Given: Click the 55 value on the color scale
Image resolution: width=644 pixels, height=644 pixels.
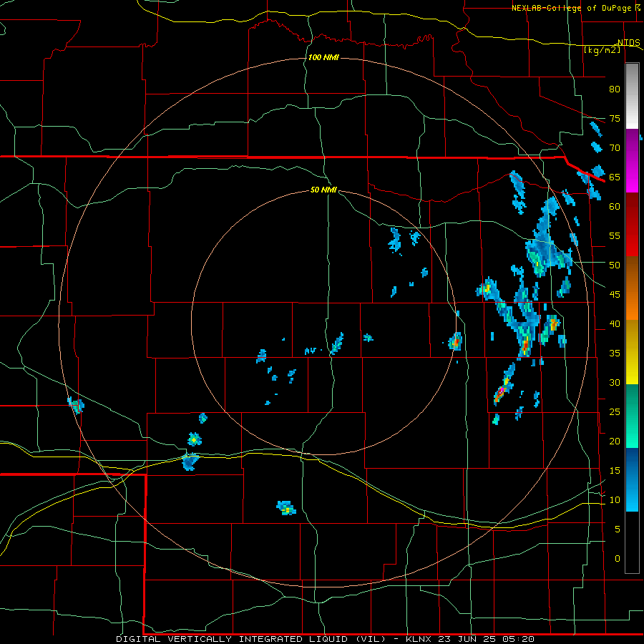Looking at the screenshot, I should pyautogui.click(x=615, y=235).
